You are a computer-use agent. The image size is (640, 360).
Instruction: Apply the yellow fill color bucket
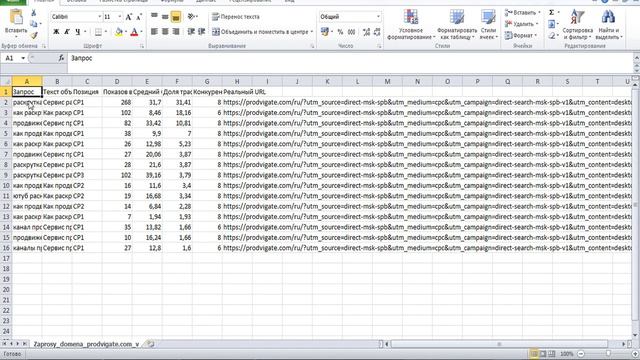pyautogui.click(x=118, y=32)
